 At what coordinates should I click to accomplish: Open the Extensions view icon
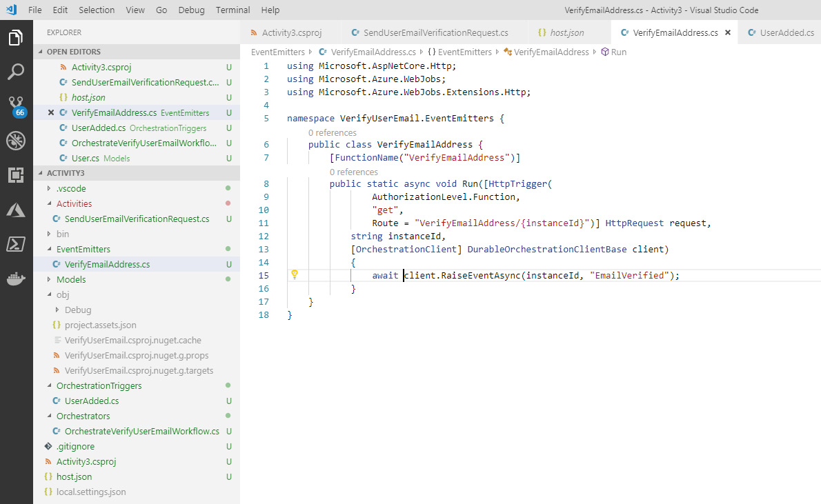pos(16,175)
